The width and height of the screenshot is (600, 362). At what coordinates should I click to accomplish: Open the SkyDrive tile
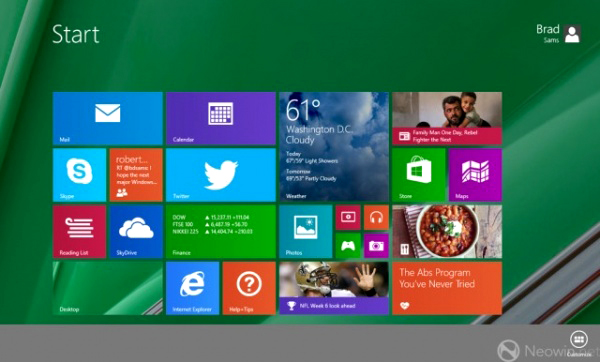[x=136, y=232]
